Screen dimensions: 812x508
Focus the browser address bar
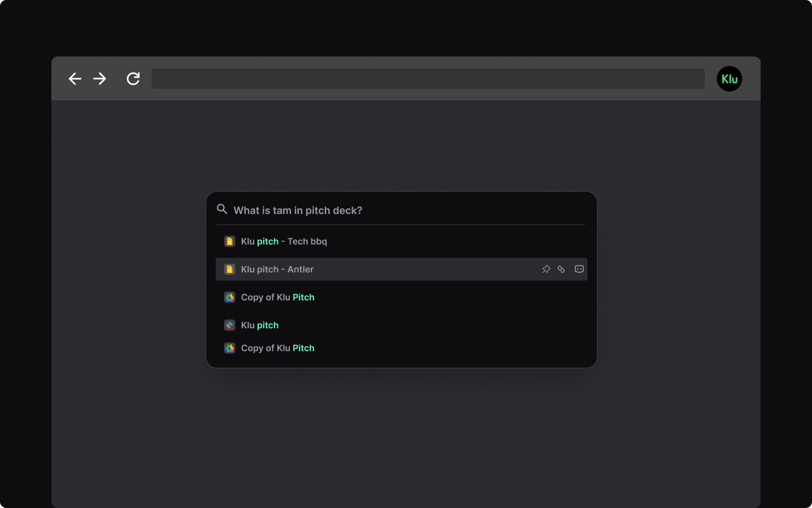tap(428, 79)
